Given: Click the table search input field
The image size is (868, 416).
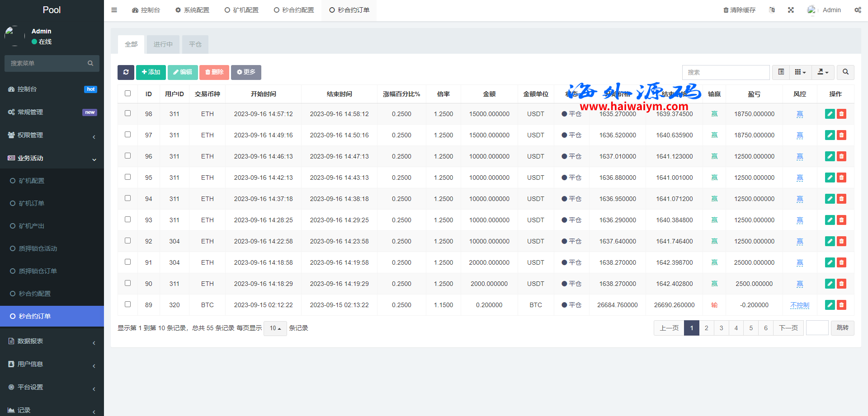Looking at the screenshot, I should [x=725, y=72].
